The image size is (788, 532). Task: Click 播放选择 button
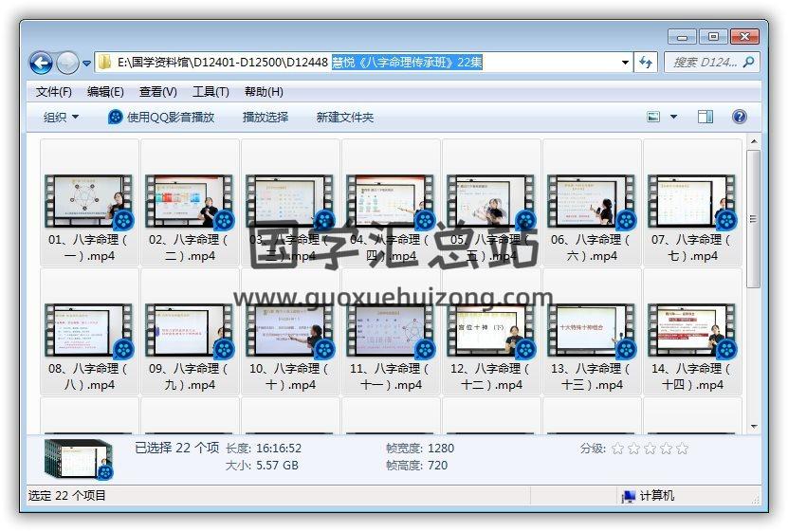pos(266,117)
